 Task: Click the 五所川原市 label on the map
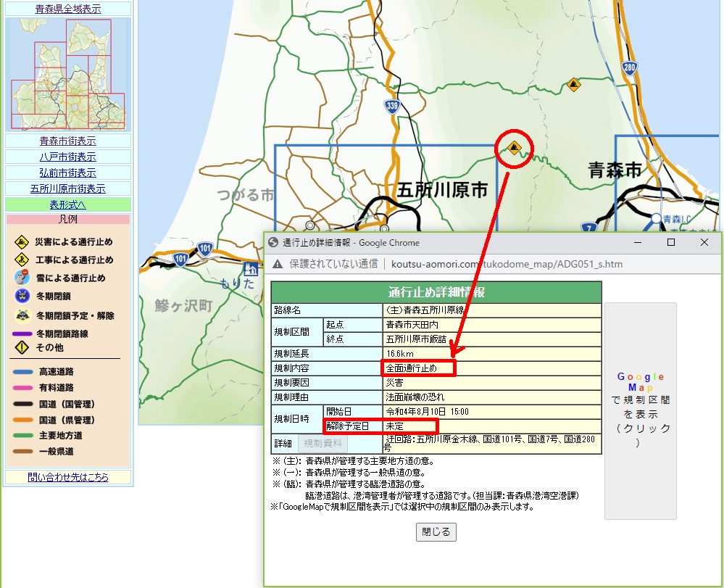[x=442, y=190]
